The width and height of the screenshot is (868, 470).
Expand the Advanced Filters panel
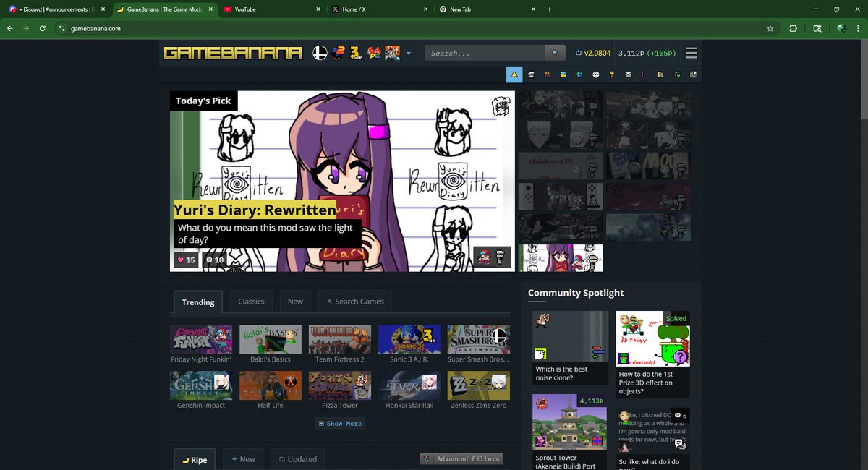(461, 458)
